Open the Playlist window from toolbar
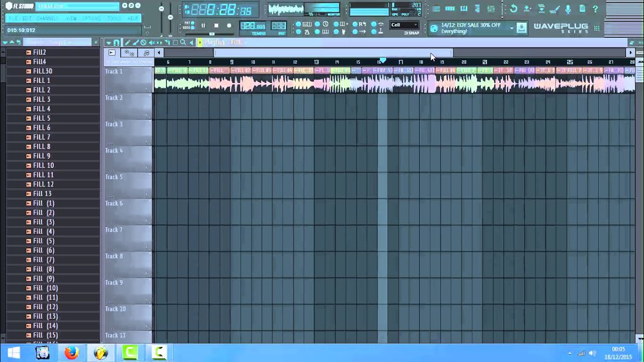Image resolution: width=644 pixels, height=362 pixels. pyautogui.click(x=436, y=9)
